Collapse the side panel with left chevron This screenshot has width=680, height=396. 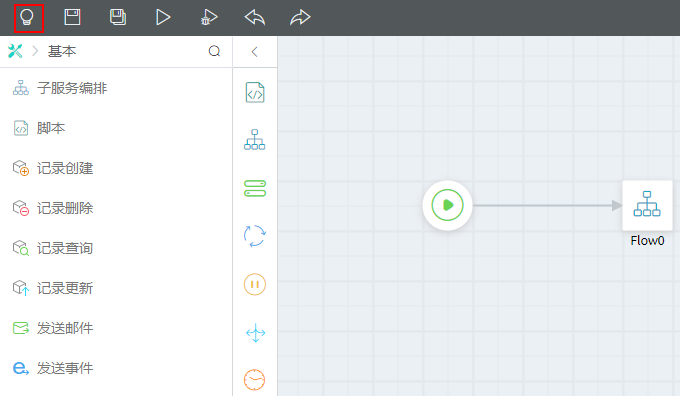point(255,52)
